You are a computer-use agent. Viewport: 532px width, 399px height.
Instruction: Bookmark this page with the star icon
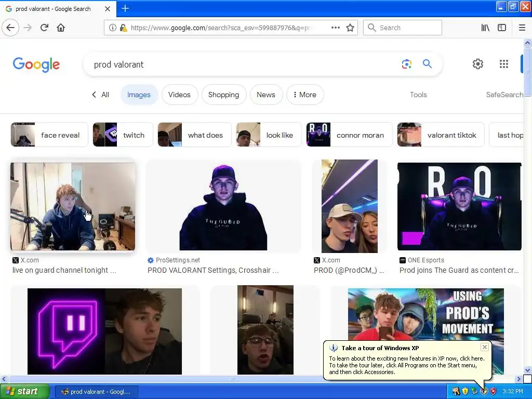tap(350, 28)
